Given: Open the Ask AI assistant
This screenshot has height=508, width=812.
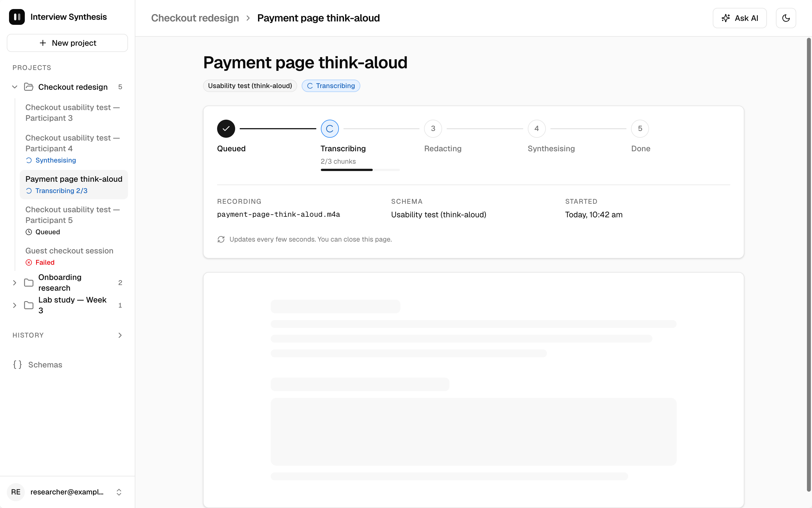Looking at the screenshot, I should [x=740, y=18].
